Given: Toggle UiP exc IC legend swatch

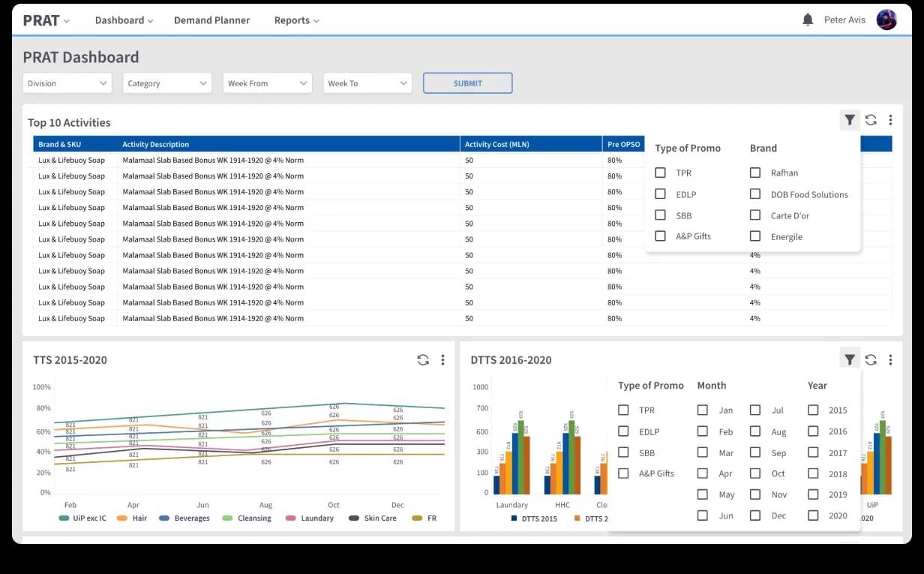Looking at the screenshot, I should tap(64, 518).
